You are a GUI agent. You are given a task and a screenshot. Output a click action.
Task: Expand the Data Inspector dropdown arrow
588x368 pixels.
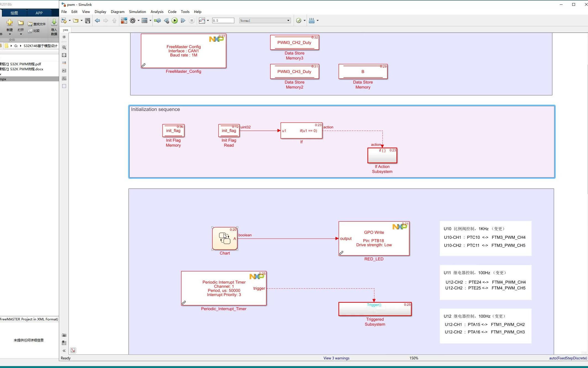click(x=208, y=20)
